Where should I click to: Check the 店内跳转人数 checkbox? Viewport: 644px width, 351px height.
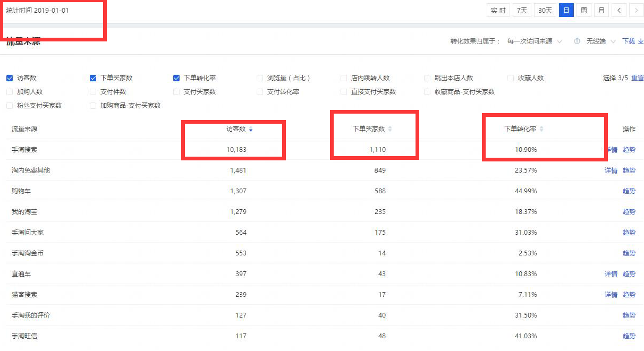tap(344, 78)
